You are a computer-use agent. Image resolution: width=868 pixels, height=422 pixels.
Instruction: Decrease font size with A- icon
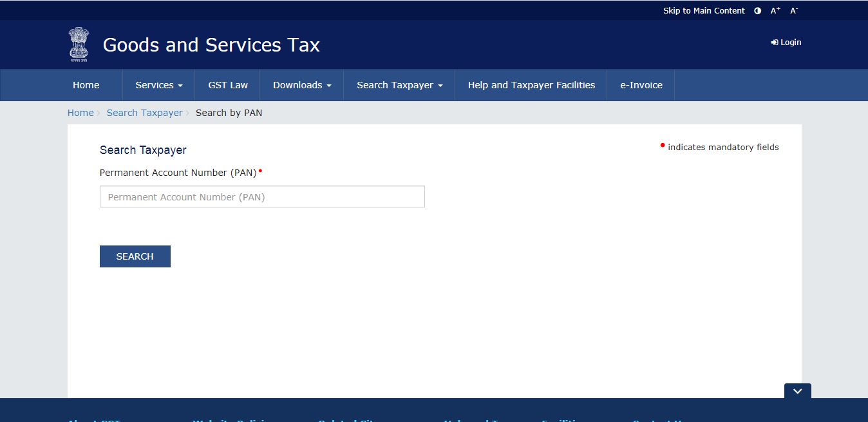(x=794, y=11)
